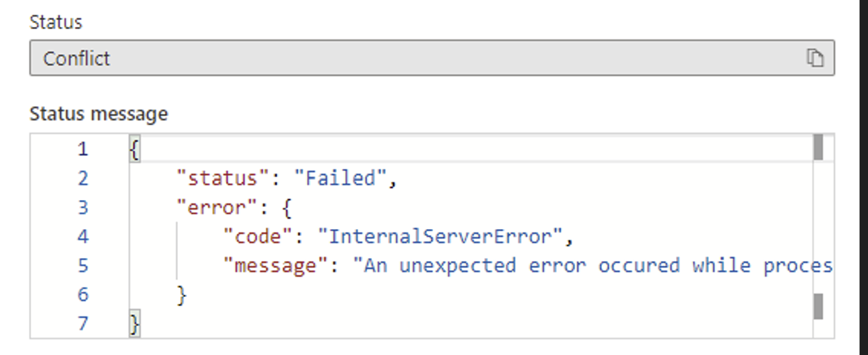Image resolution: width=868 pixels, height=355 pixels.
Task: Click the lower scrollbar thumb in the editor
Action: tap(818, 306)
